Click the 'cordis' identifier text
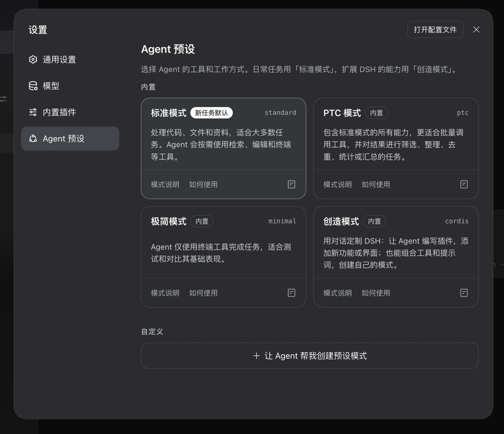This screenshot has height=434, width=504. coord(457,221)
